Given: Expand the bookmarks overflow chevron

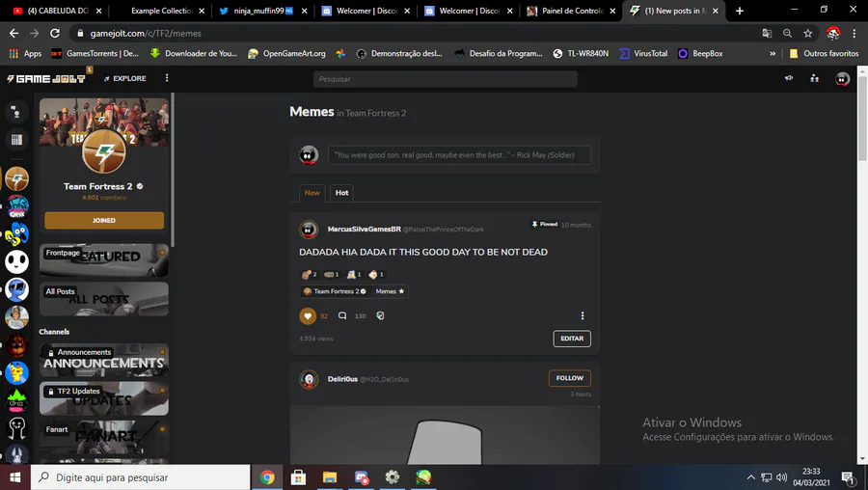Looking at the screenshot, I should 773,54.
